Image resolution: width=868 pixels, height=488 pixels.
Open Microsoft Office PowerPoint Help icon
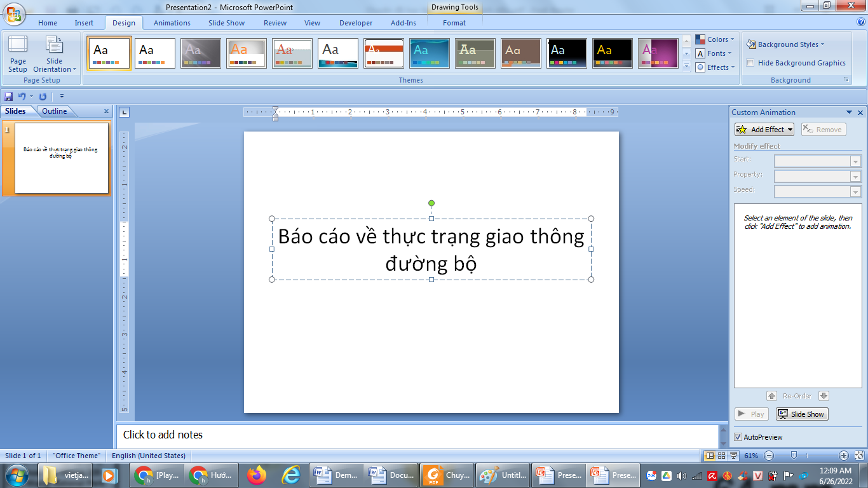click(x=861, y=22)
